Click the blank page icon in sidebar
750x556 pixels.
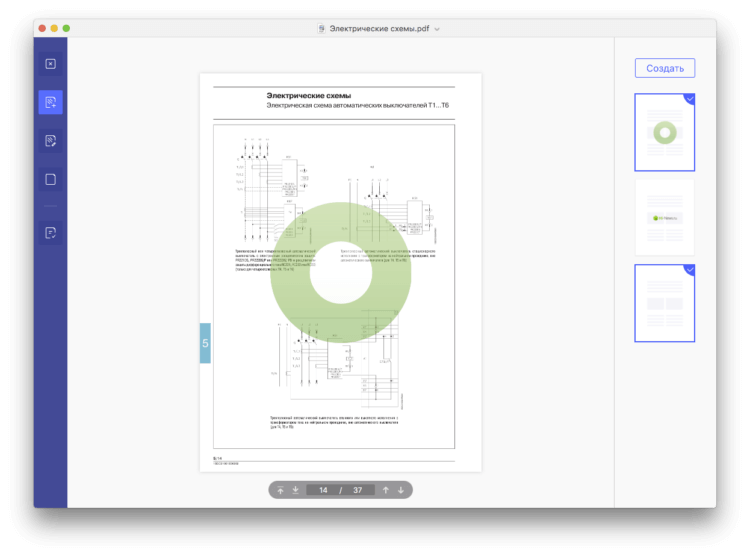[x=50, y=179]
